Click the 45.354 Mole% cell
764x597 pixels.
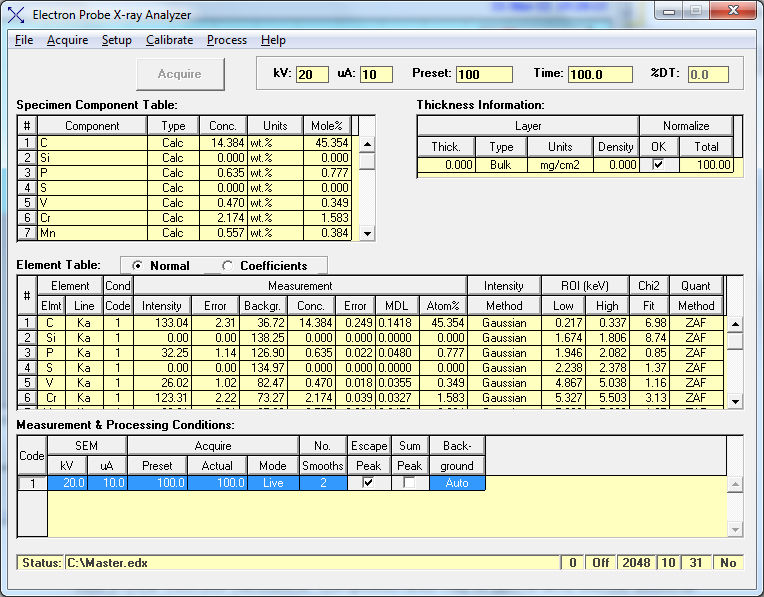[327, 143]
